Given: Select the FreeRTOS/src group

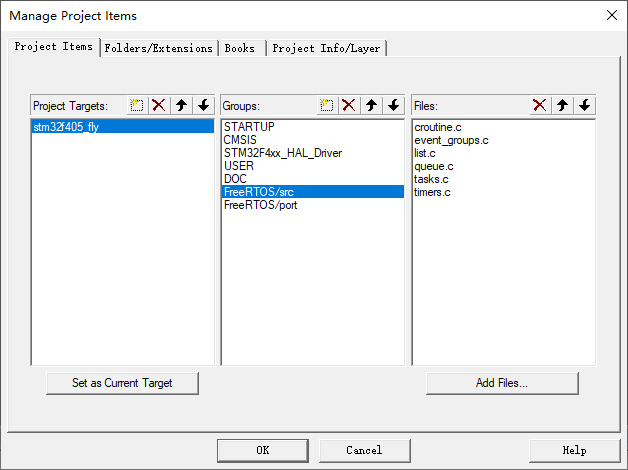Looking at the screenshot, I should pos(313,192).
